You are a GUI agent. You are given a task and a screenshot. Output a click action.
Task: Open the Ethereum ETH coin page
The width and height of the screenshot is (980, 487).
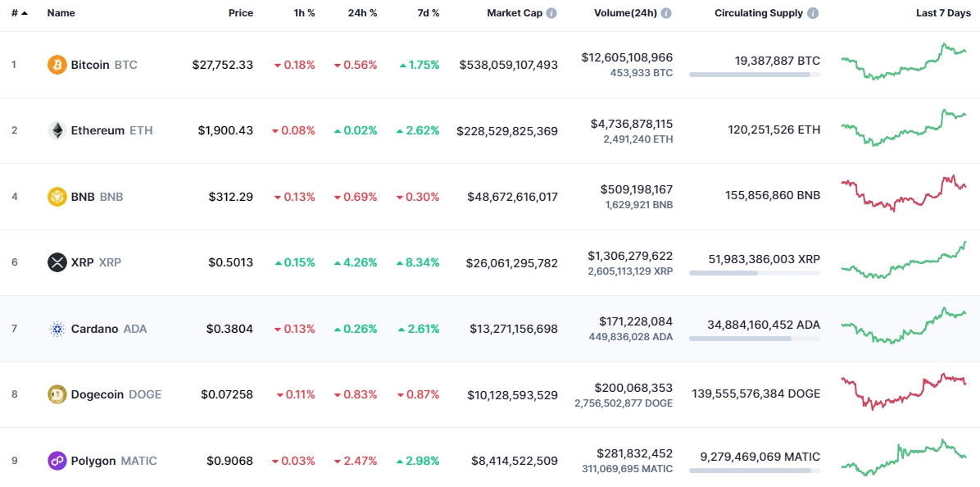coord(100,130)
